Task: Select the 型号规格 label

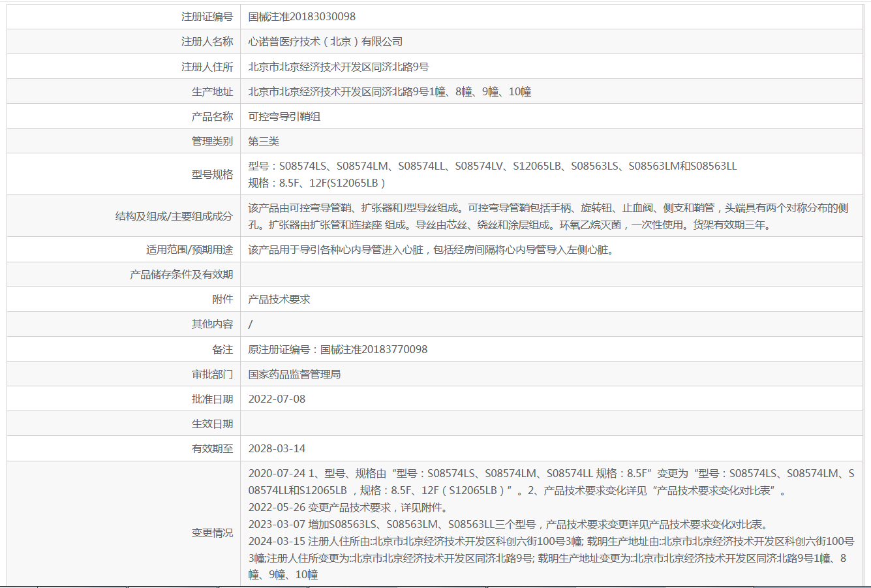Action: 212,174
